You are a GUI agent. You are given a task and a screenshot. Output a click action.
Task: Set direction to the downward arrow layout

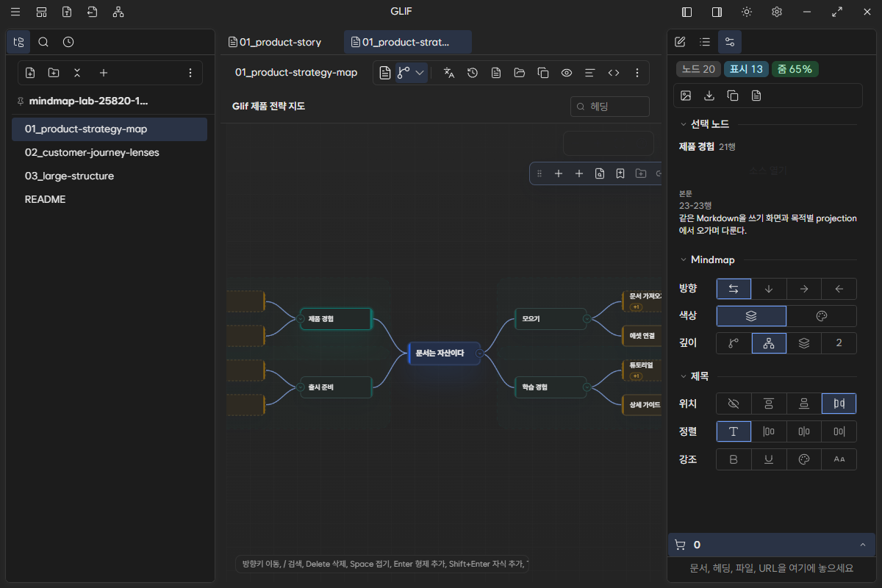pos(769,289)
